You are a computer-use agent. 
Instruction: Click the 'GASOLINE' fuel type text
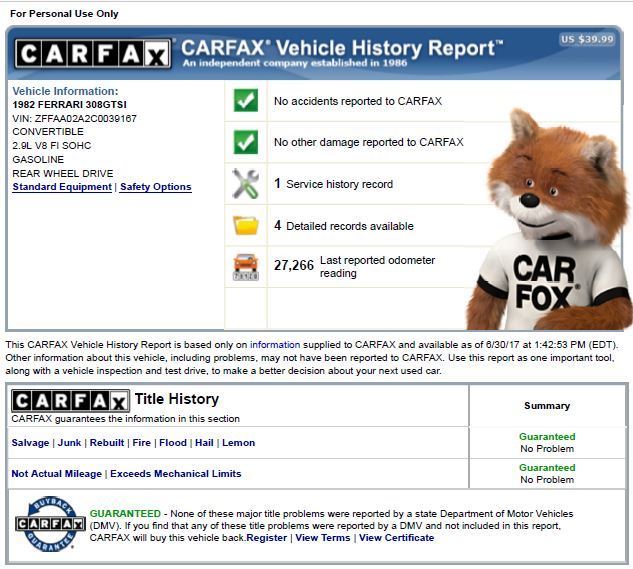pos(38,160)
